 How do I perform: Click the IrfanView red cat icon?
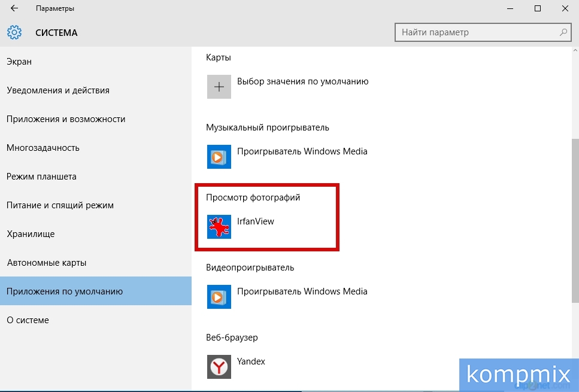[219, 227]
